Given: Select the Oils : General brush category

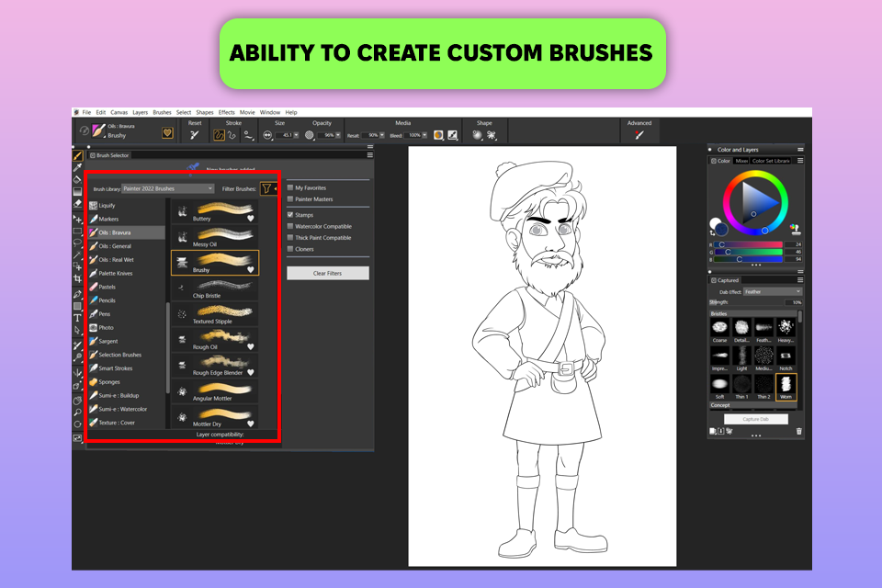Looking at the screenshot, I should tap(126, 246).
